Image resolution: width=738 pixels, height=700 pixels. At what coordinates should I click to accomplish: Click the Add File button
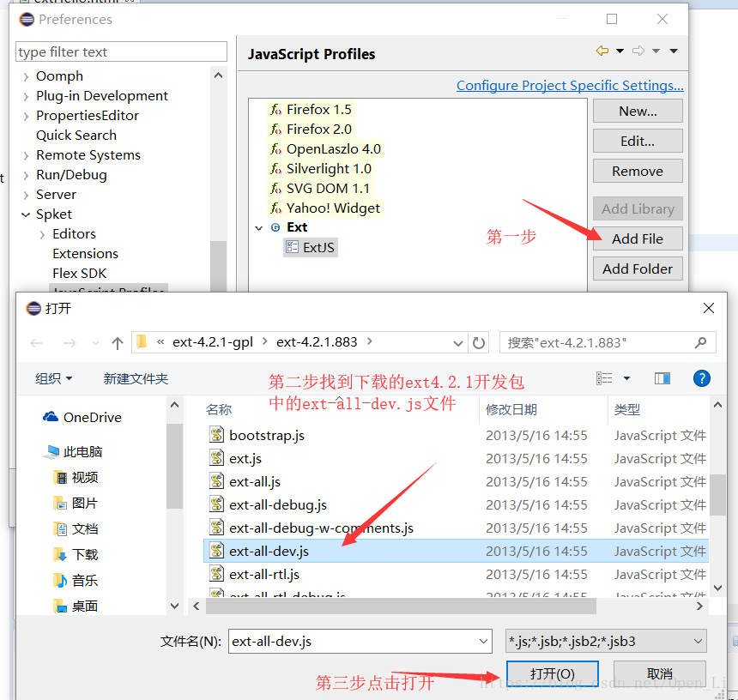click(638, 238)
